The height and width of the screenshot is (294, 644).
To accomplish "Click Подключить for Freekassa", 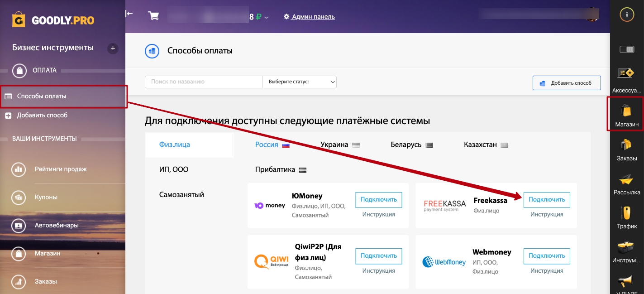I will (547, 200).
